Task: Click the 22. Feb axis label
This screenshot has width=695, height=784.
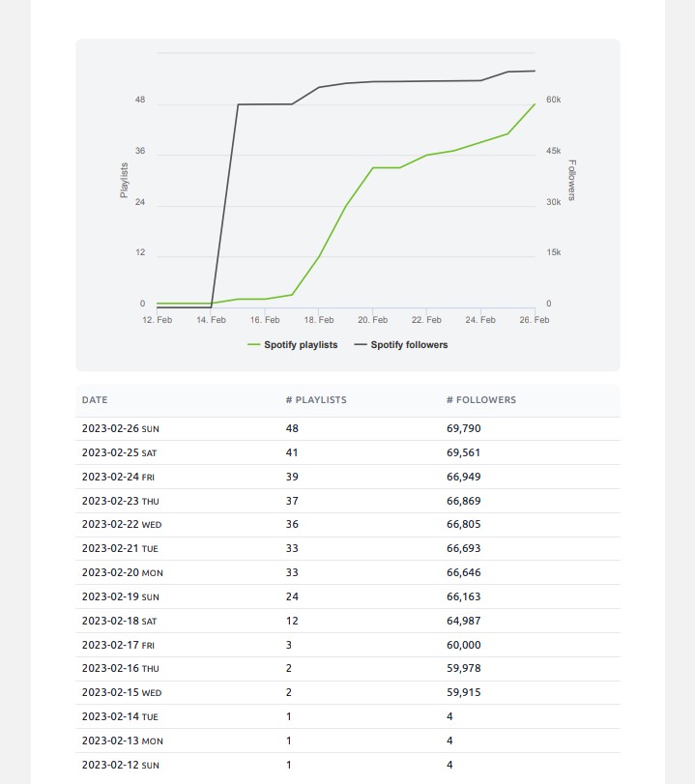Action: 426,320
